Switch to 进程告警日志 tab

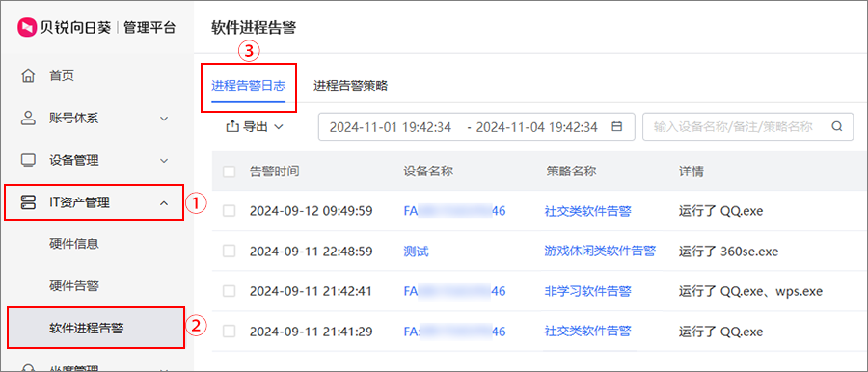click(x=249, y=86)
